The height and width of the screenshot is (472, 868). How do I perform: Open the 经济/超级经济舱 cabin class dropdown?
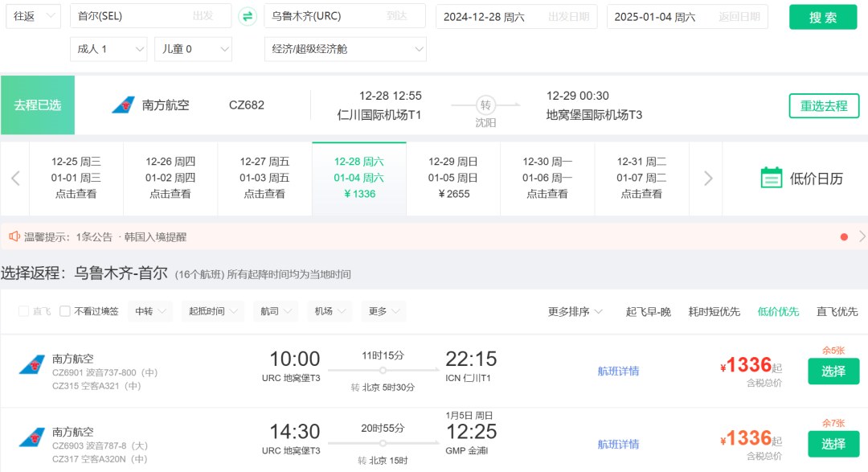pyautogui.click(x=345, y=49)
